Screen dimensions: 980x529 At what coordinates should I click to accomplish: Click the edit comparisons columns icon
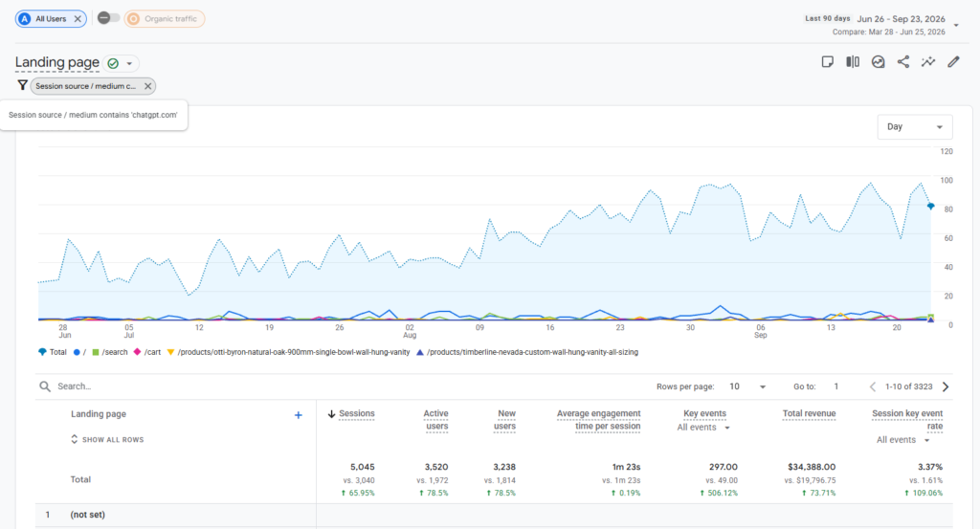tap(853, 62)
